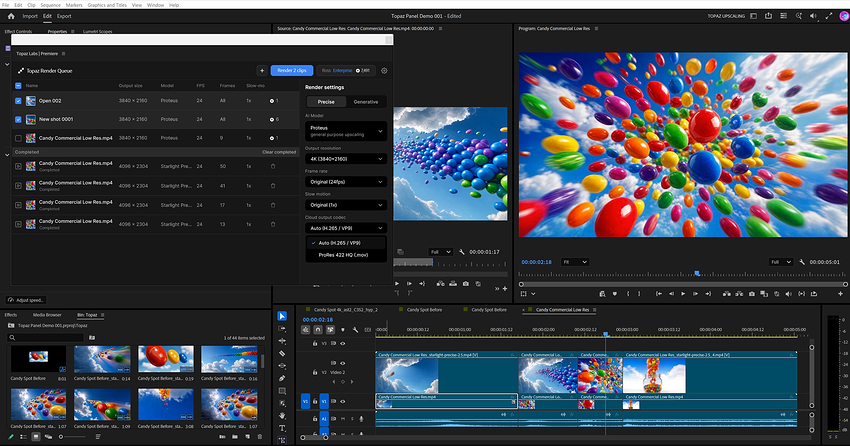Click the Lift button in Program monitor
Screen dimensions: 850x446
[x=726, y=294]
